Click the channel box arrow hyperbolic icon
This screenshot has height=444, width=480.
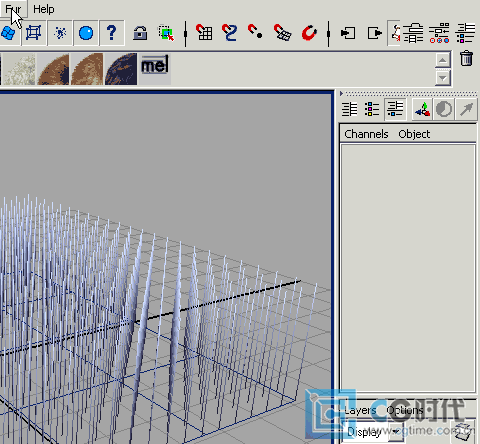click(x=466, y=109)
